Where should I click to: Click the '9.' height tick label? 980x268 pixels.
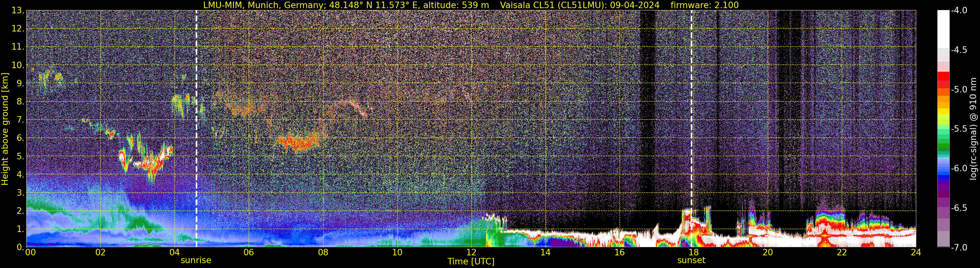click(x=20, y=83)
